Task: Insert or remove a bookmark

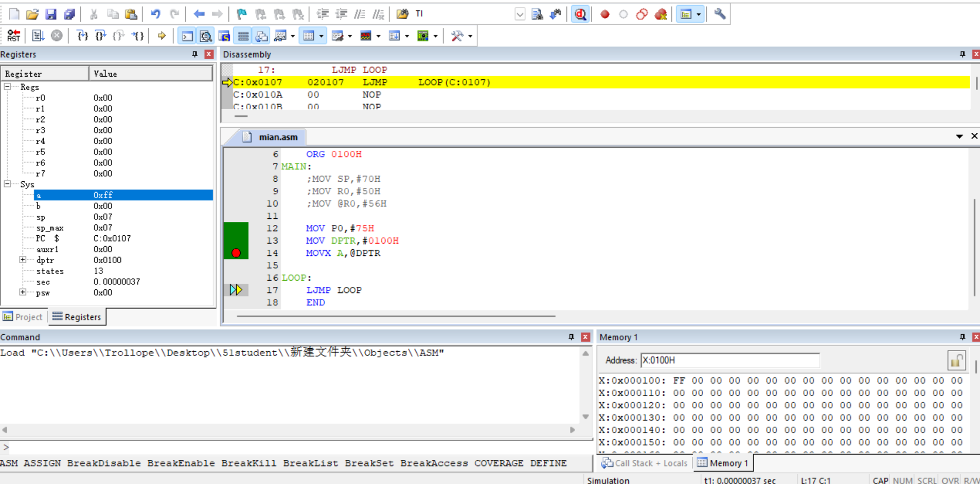Action: pyautogui.click(x=241, y=14)
